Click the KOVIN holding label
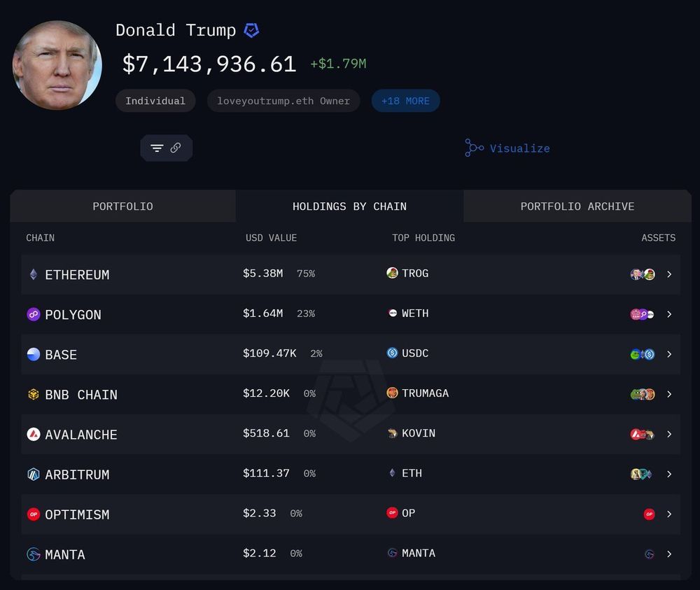 pyautogui.click(x=419, y=433)
